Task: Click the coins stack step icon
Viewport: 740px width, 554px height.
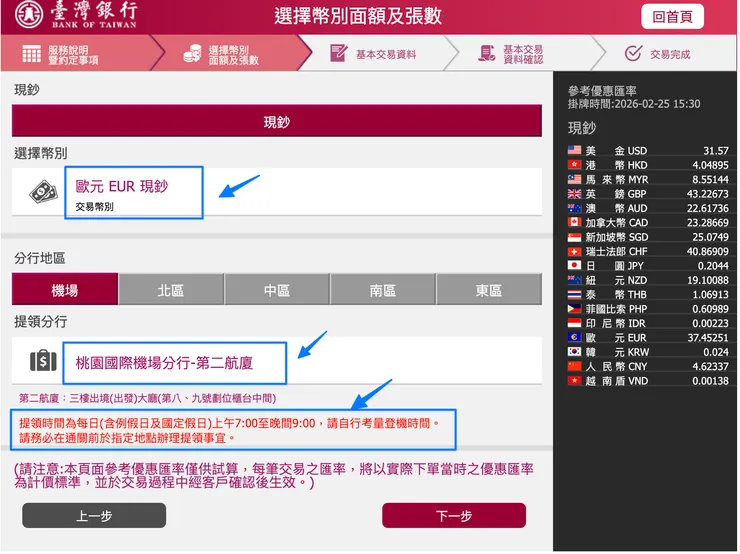Action: pyautogui.click(x=193, y=54)
